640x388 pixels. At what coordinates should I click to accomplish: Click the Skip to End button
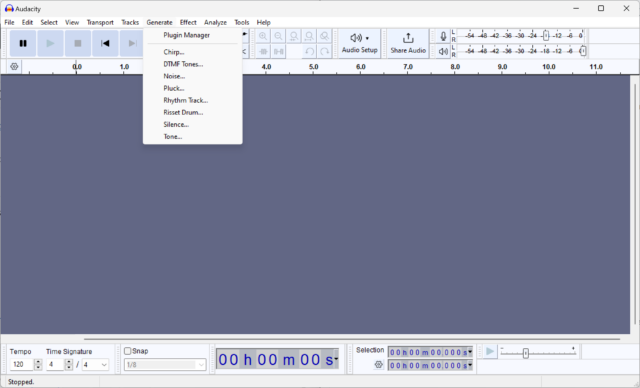131,43
